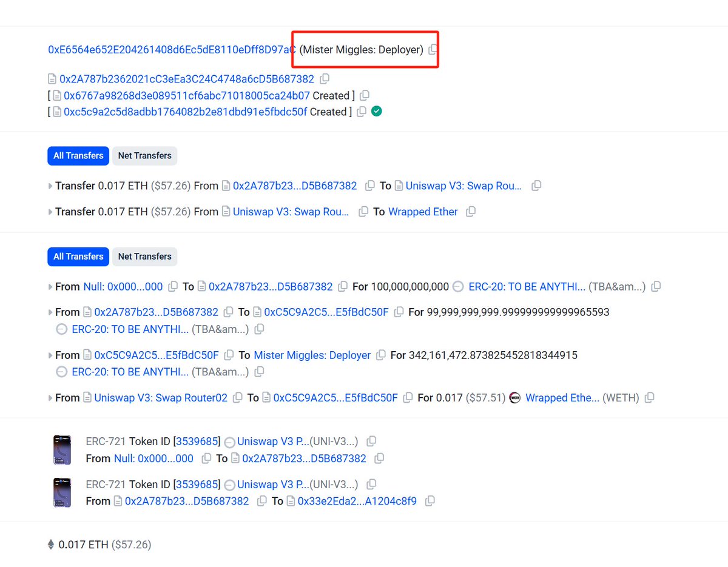728x567 pixels.
Task: Expand the 100,000,000,000 token transfer row
Action: (x=50, y=287)
